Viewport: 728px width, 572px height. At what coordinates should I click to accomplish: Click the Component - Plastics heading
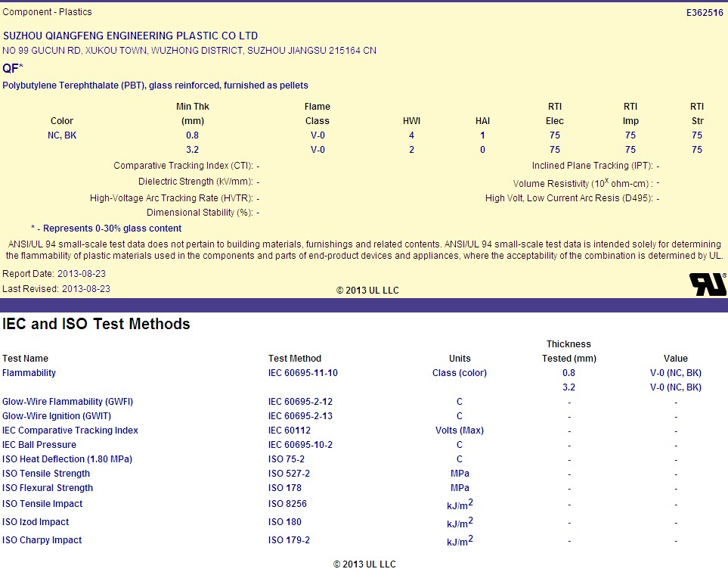(47, 12)
